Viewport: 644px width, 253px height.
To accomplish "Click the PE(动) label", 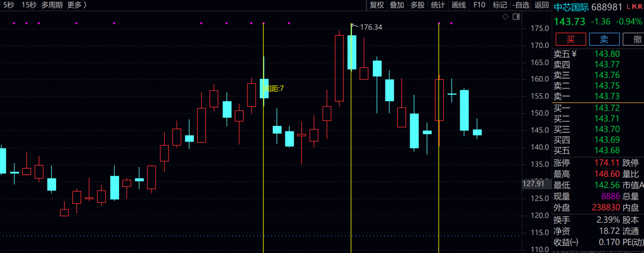I will tap(633, 242).
